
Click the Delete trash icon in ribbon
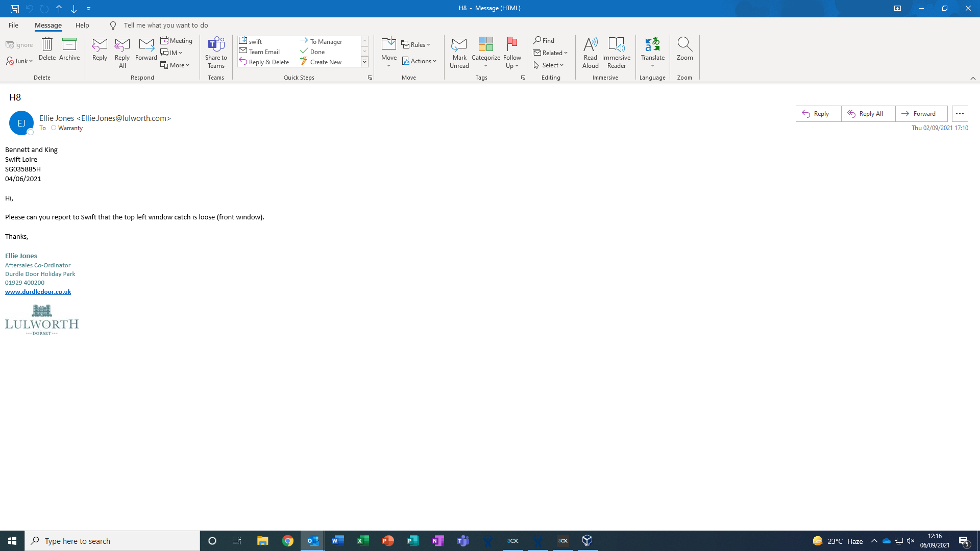click(x=47, y=45)
